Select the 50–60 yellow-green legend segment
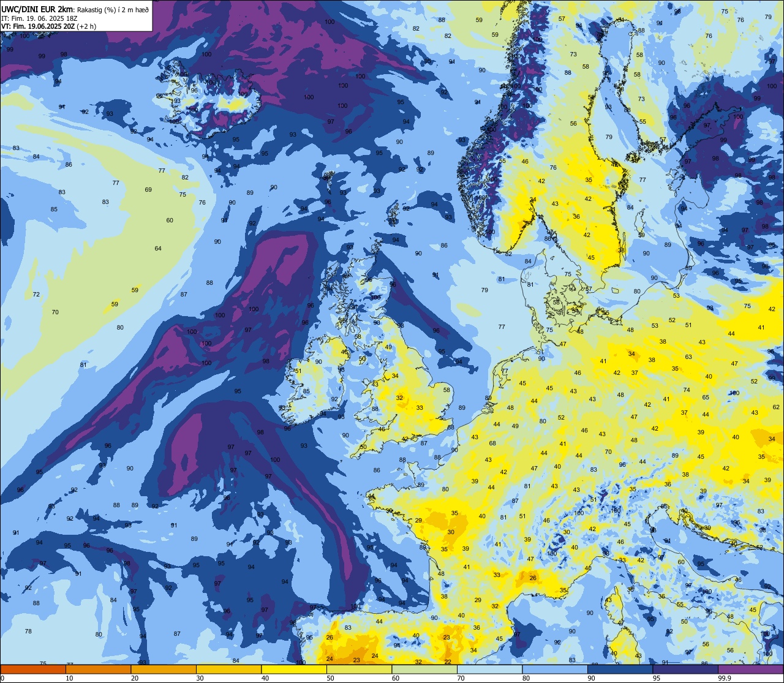784x683 pixels. point(359,669)
